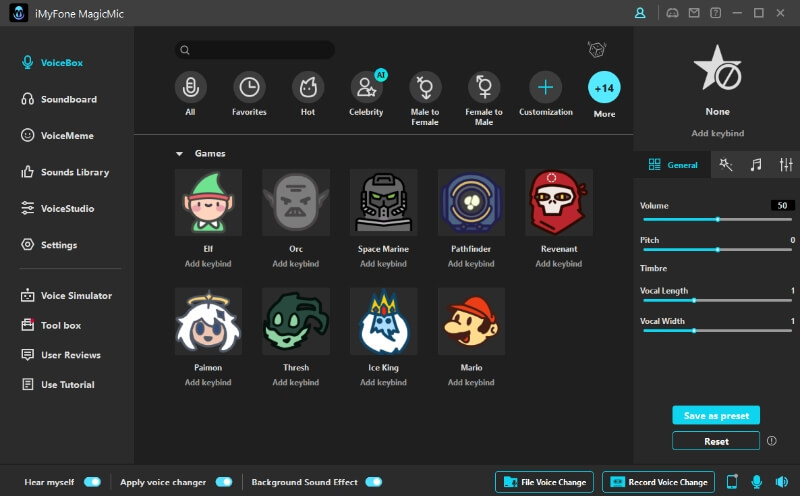Open VoiceStudio in the sidebar
The width and height of the screenshot is (800, 496).
tap(57, 208)
